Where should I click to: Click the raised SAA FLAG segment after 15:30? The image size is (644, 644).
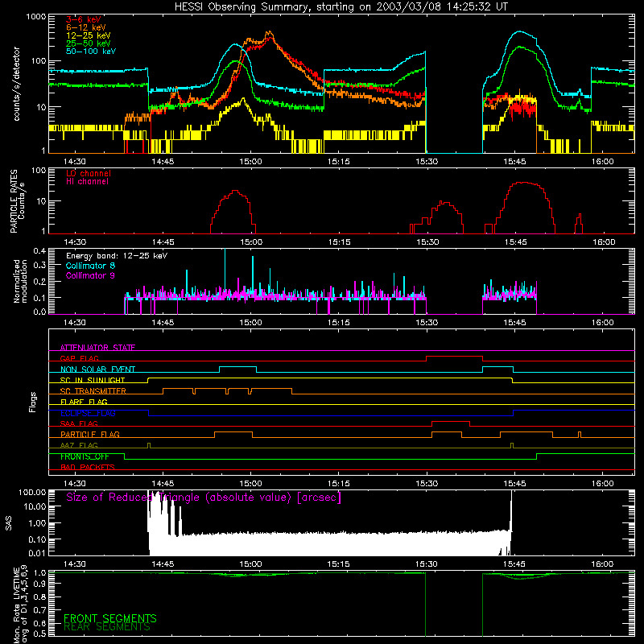[x=451, y=421]
